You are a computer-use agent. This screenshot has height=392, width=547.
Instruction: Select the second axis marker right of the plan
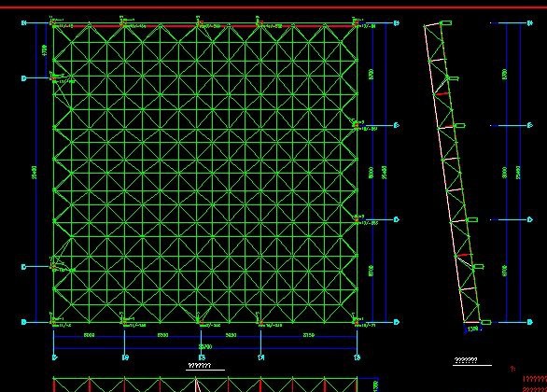coord(397,125)
